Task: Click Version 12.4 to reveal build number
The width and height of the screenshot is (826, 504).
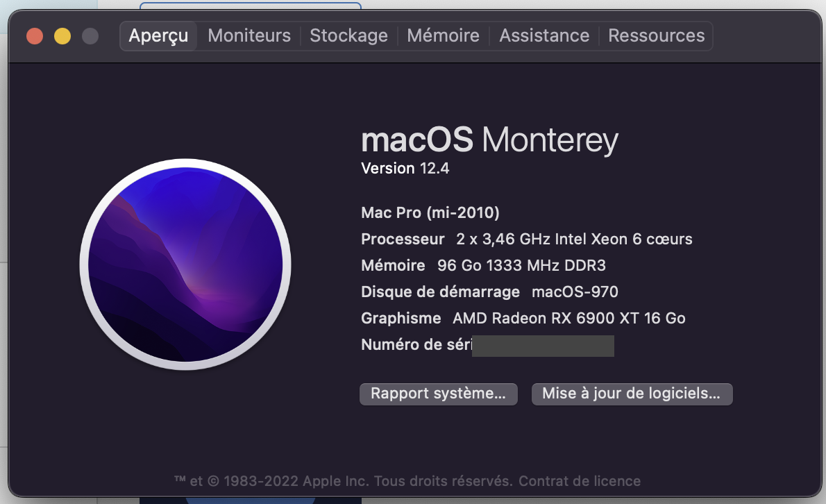Action: [x=405, y=168]
